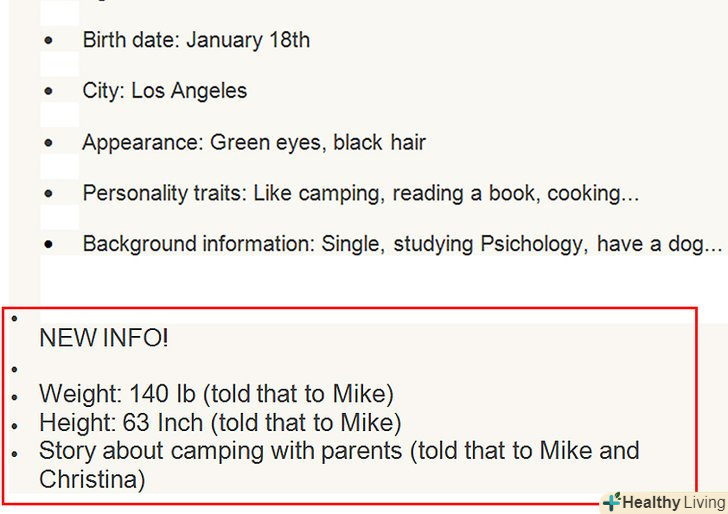Click the bullet before Weight line
The image size is (728, 514).
[14, 397]
